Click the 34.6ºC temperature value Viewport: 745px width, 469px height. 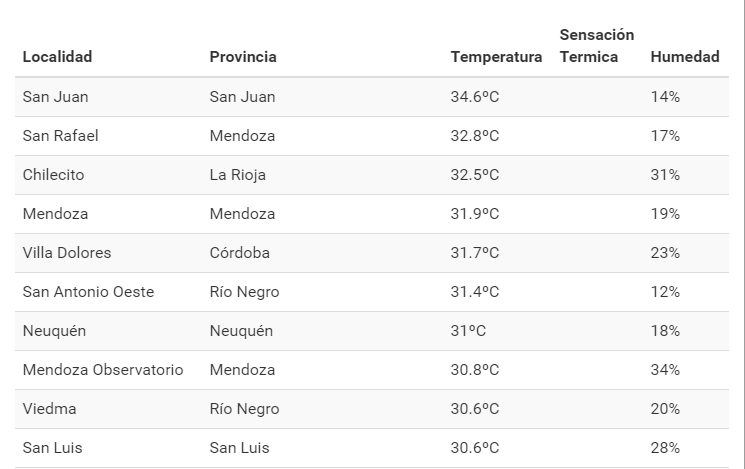[475, 97]
